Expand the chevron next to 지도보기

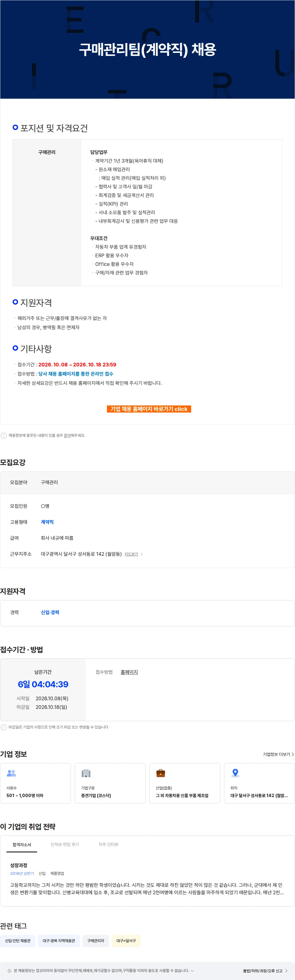pos(141,554)
